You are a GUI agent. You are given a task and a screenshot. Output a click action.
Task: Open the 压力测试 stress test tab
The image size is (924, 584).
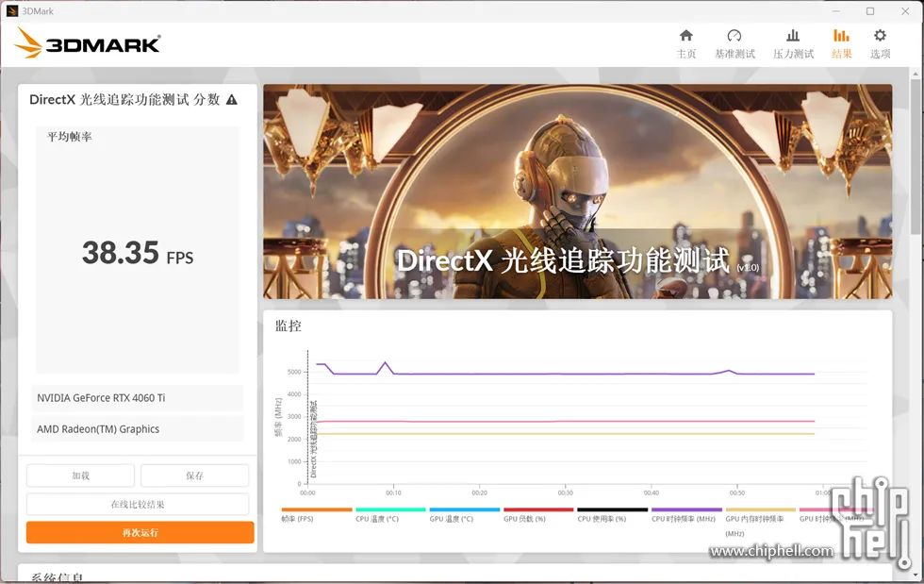tap(793, 44)
